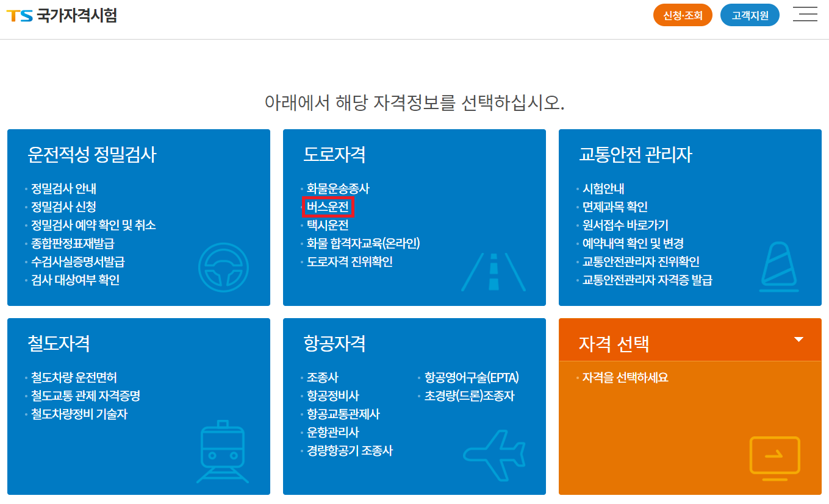Select 항공영어구술(EPTA) link
The width and height of the screenshot is (829, 504).
tap(472, 378)
